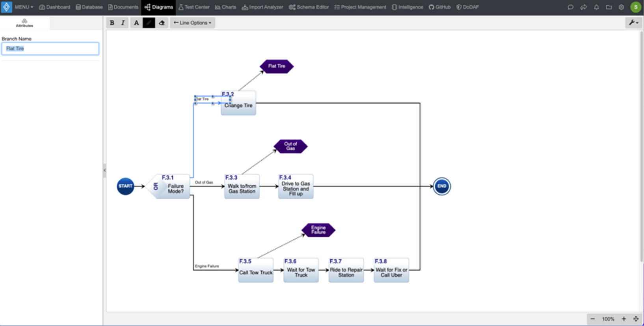Open the folder icon in top bar

tap(609, 7)
